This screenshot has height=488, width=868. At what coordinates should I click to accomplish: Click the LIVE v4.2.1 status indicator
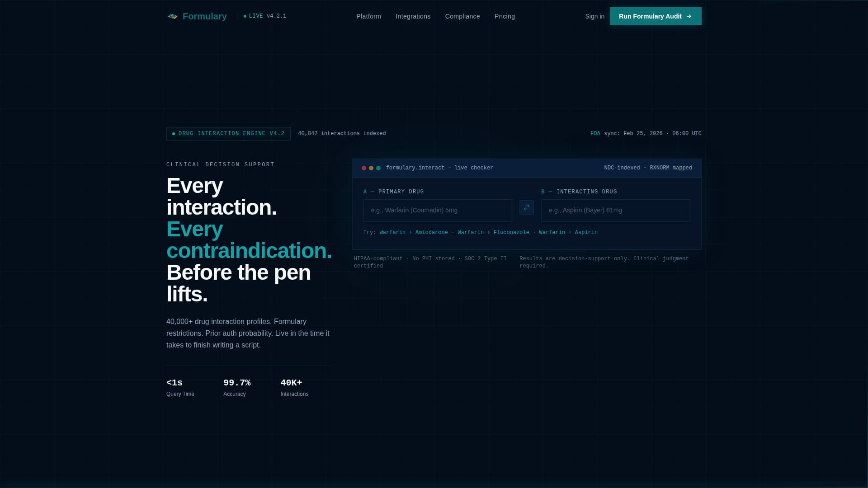click(265, 16)
